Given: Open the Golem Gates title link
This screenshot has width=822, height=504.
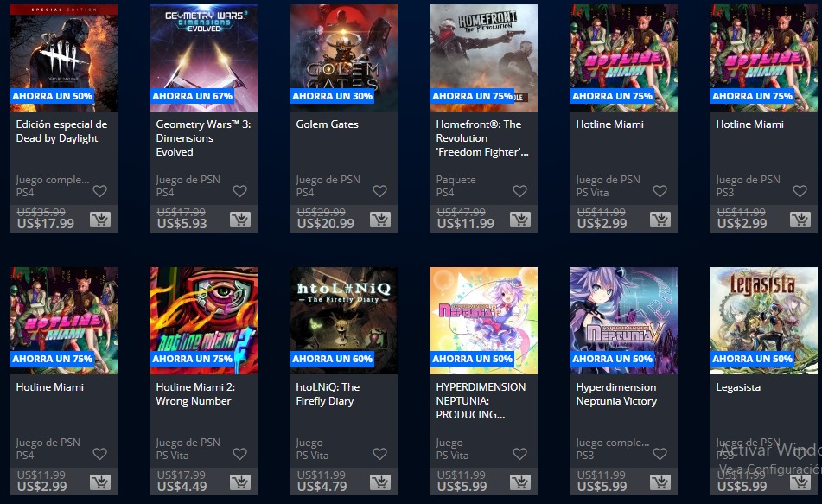Looking at the screenshot, I should (327, 124).
